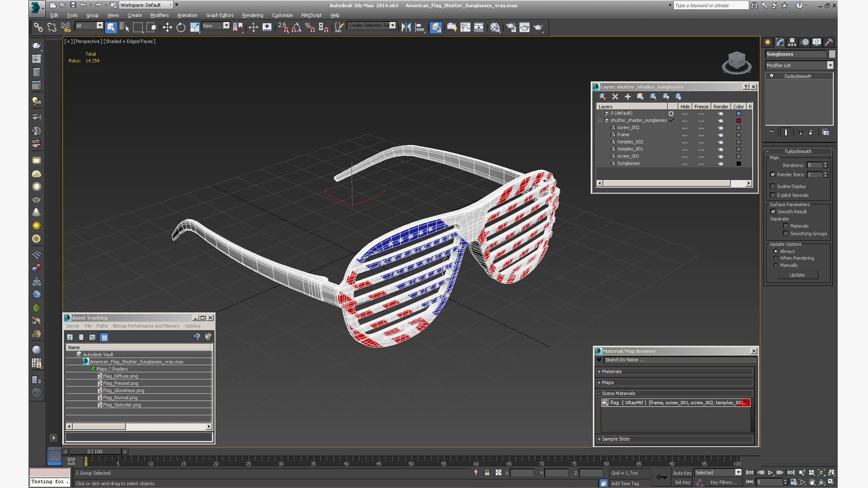Select the Select and Link tool
This screenshot has width=868, height=488.
pos(38,28)
